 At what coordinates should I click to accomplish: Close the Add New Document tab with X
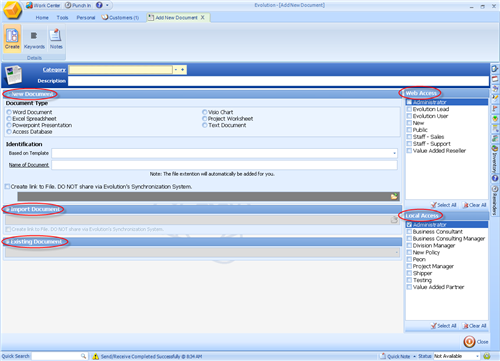coord(202,17)
